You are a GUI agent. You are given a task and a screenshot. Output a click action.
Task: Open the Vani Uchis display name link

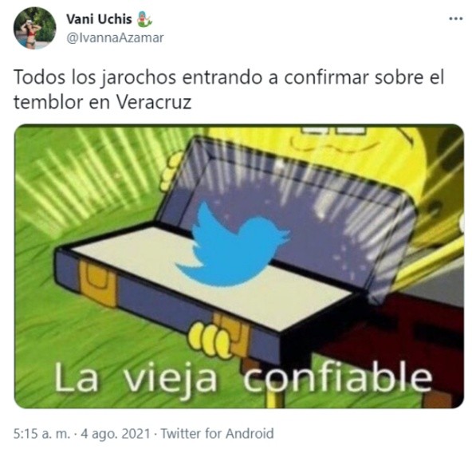pyautogui.click(x=99, y=19)
